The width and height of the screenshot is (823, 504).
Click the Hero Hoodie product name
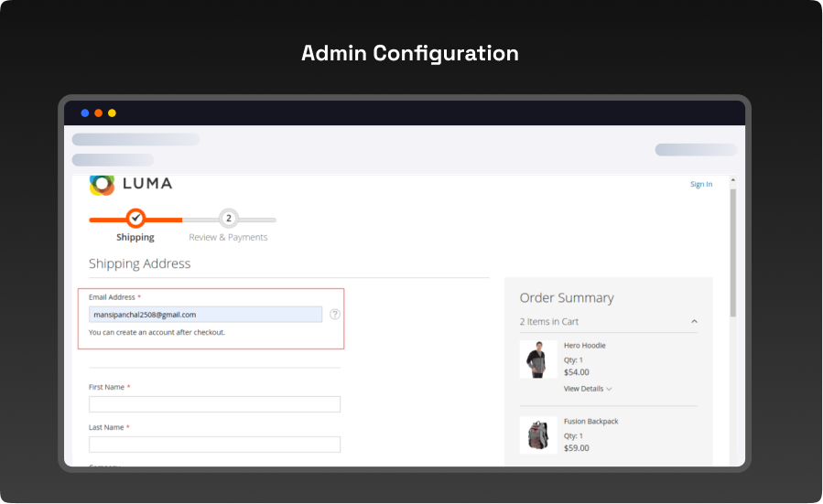584,346
